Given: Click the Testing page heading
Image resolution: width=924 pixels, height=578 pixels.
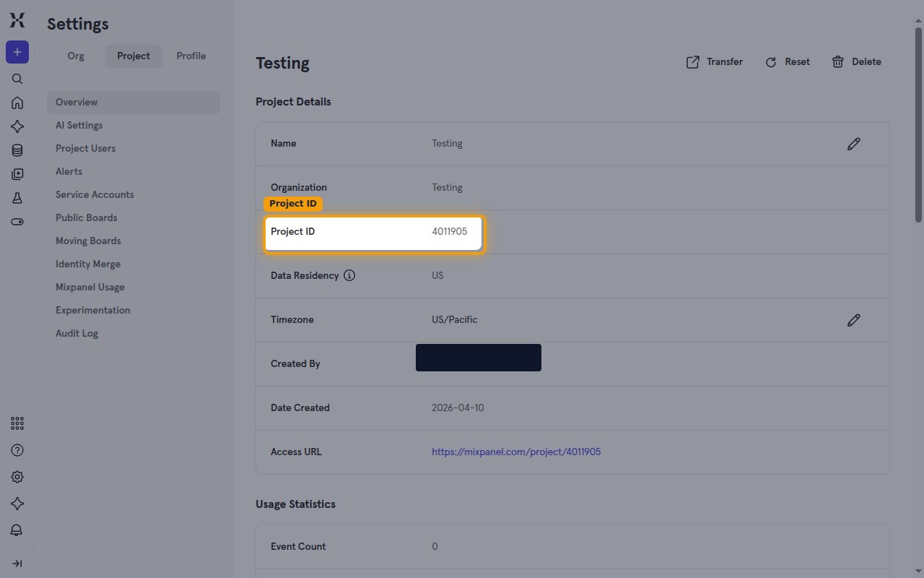Looking at the screenshot, I should coord(282,63).
